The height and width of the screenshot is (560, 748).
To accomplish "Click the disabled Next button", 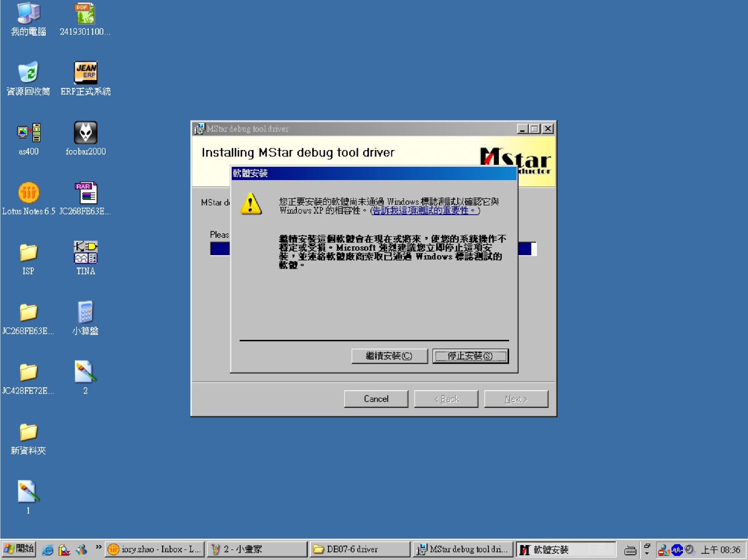I will [x=516, y=399].
